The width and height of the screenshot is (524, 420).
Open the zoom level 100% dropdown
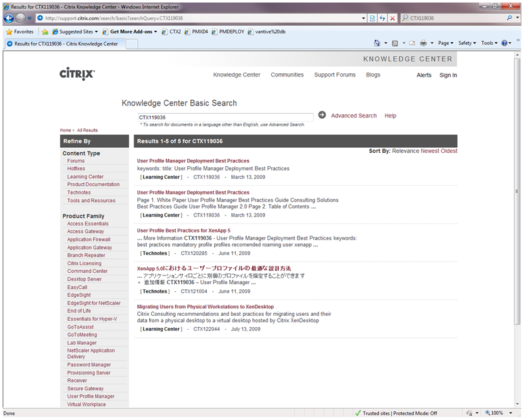click(500, 413)
